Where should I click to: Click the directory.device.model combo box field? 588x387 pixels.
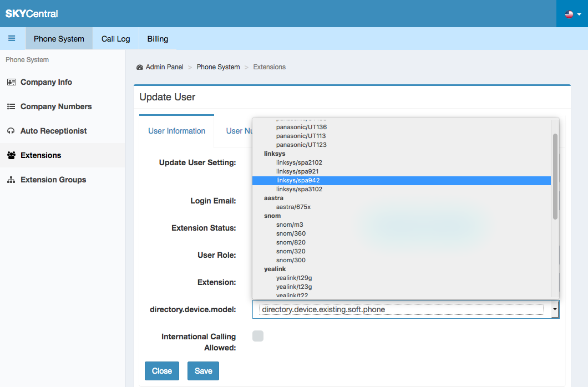click(x=405, y=309)
